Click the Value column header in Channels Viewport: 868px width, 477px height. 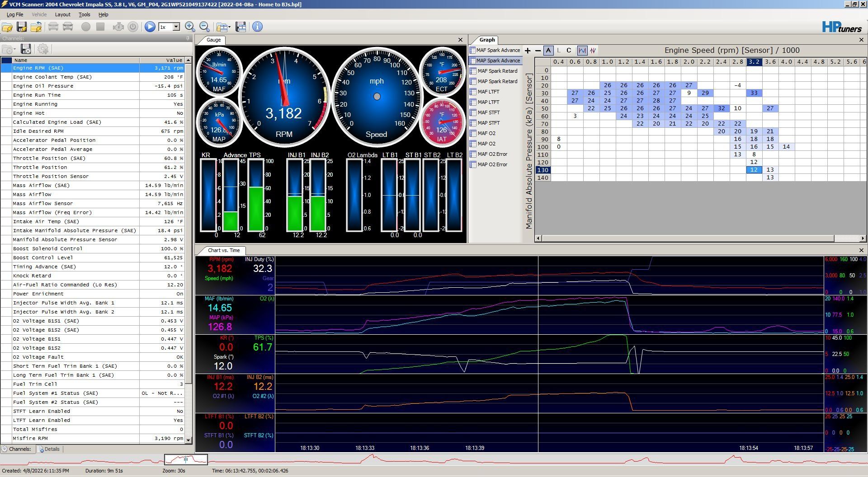tap(162, 60)
